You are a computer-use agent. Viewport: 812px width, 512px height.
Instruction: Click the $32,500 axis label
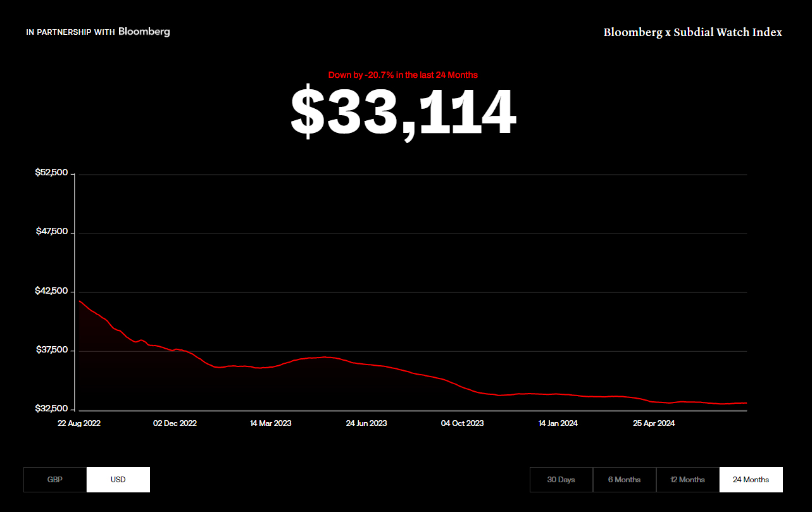pos(51,409)
